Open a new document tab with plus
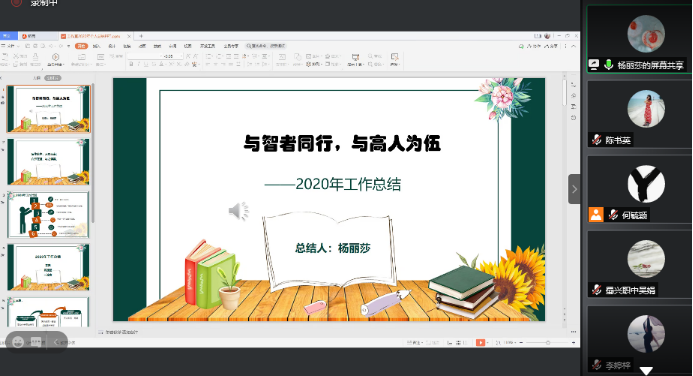Screen dimensions: 693x376 coord(141,36)
